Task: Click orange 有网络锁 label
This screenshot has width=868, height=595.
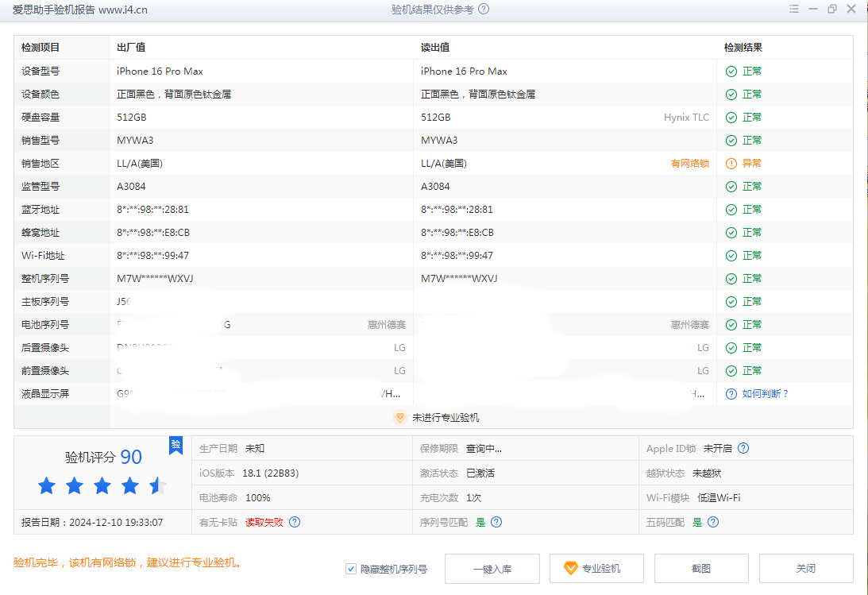Action: [x=690, y=164]
